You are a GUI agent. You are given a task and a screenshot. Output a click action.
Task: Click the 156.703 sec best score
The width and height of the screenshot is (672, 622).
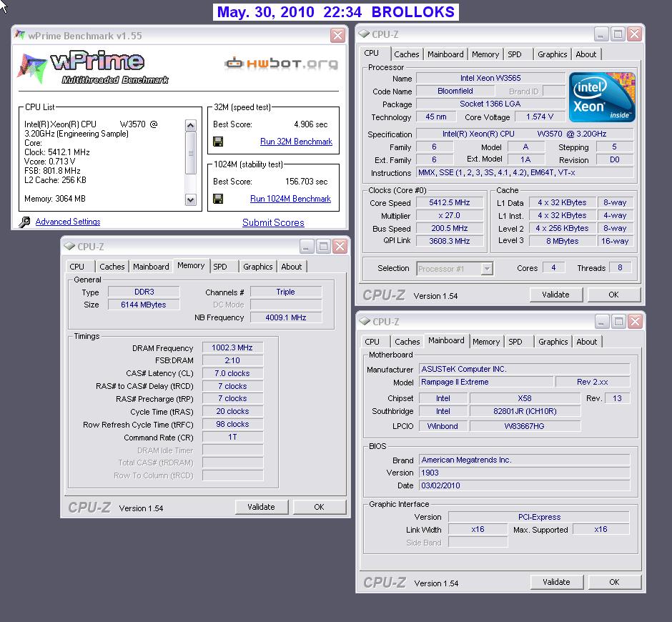coord(307,182)
